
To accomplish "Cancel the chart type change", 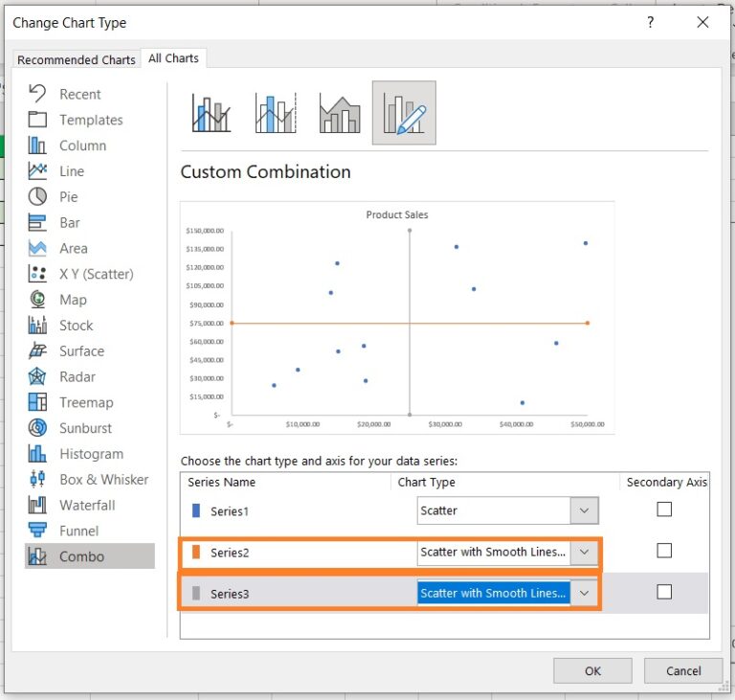I will [x=682, y=670].
